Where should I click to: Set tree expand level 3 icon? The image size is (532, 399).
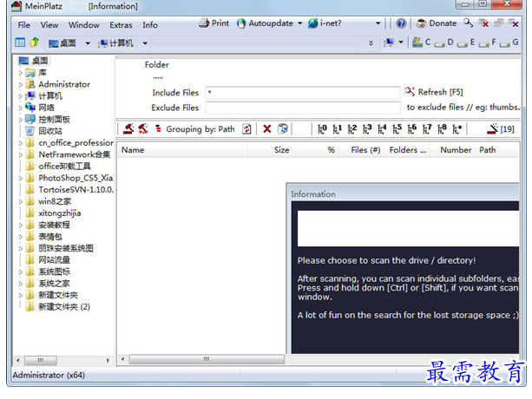pyautogui.click(x=367, y=129)
